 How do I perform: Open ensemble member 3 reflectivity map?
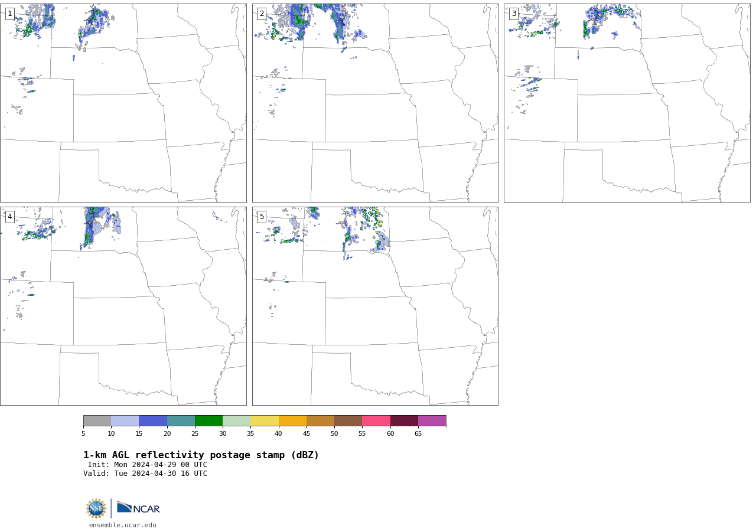[x=627, y=103]
